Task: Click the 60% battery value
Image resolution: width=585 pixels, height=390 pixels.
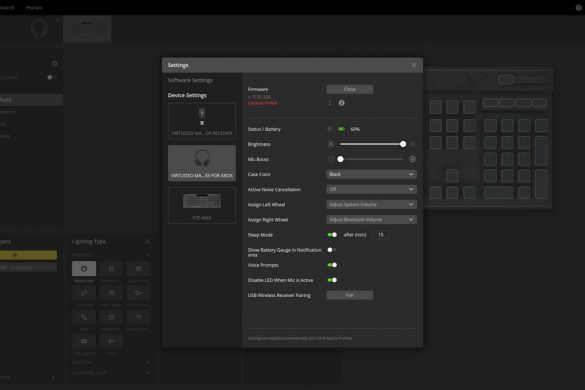Action: pos(355,129)
